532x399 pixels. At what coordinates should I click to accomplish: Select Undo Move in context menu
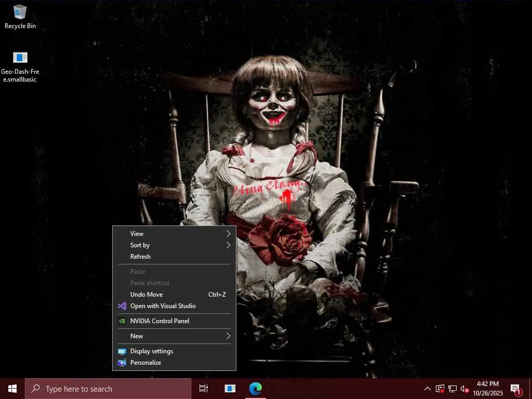(x=175, y=295)
